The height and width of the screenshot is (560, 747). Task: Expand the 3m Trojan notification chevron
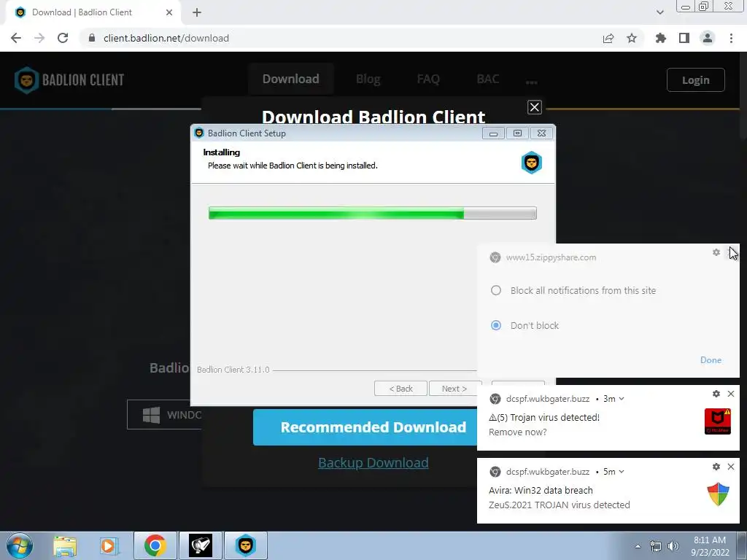point(622,399)
